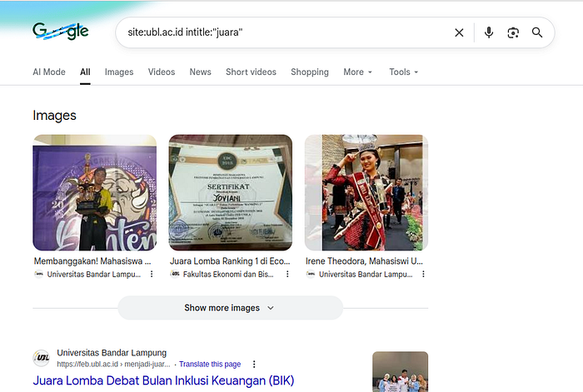Clear the search query with the X icon
Screen dimensions: 583x392
point(459,32)
